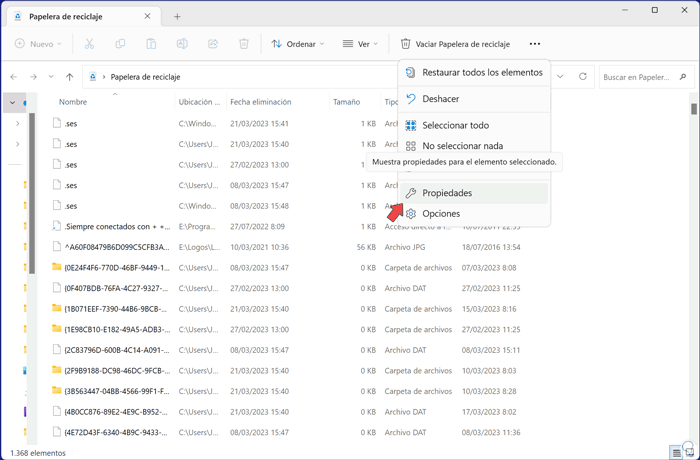Open Propiedades from the menu
The width and height of the screenshot is (700, 460).
coord(474,193)
